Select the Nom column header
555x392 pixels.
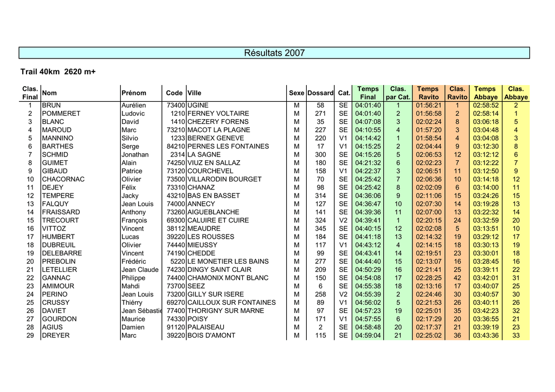49,93
